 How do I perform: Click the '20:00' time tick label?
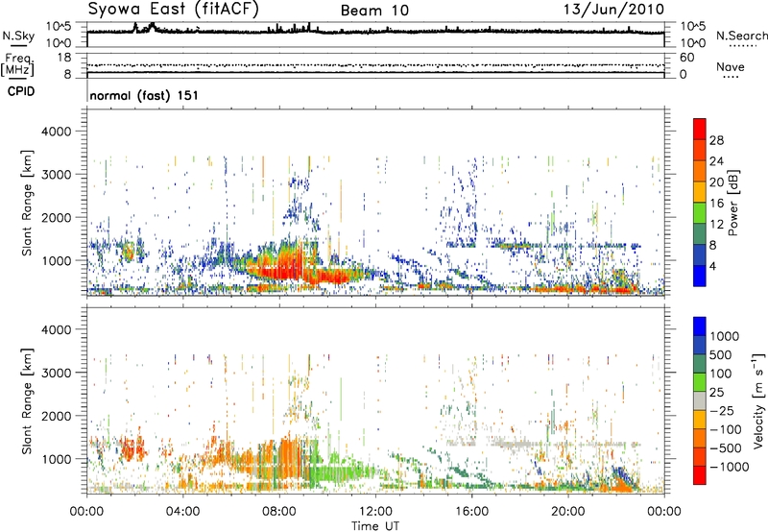tap(567, 512)
